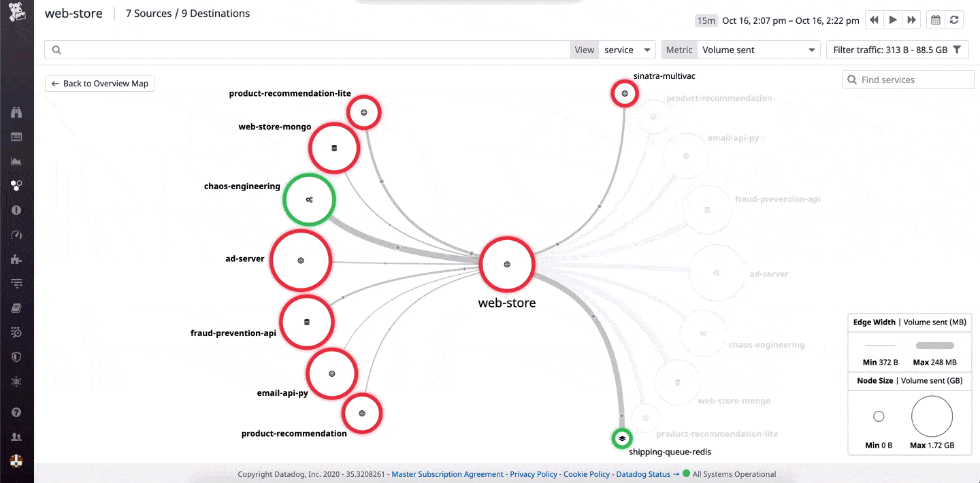Click the user avatar in sidebar
The width and height of the screenshot is (980, 483).
click(17, 461)
